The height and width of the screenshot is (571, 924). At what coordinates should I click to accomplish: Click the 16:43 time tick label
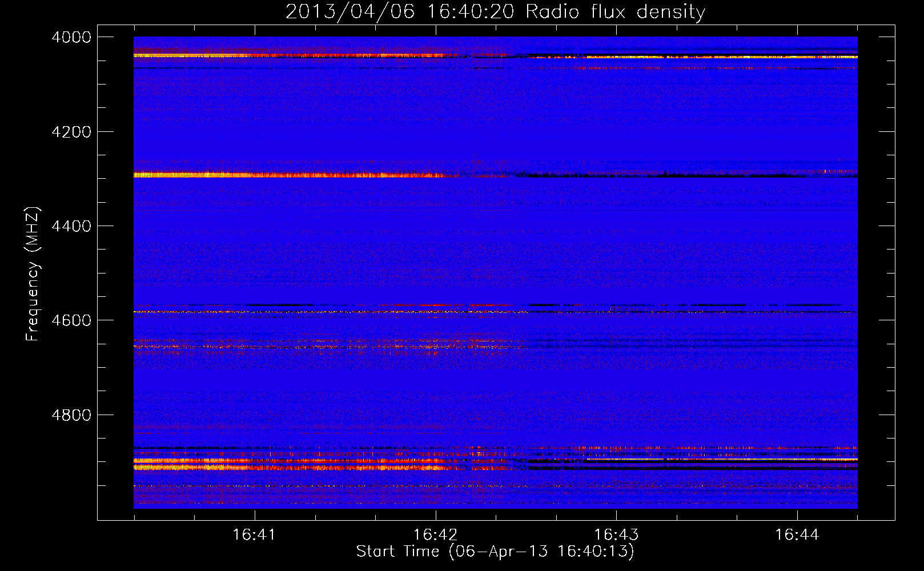click(x=616, y=534)
